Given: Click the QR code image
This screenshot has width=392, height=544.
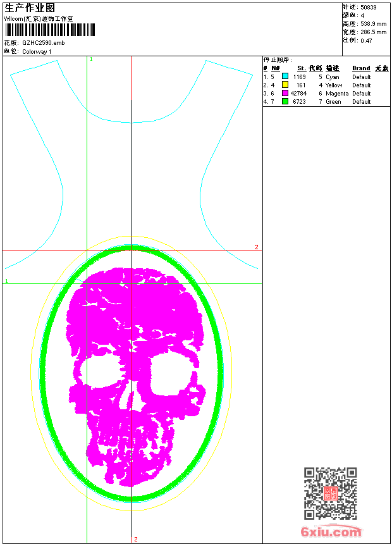Looking at the screenshot, I should (x=330, y=493).
